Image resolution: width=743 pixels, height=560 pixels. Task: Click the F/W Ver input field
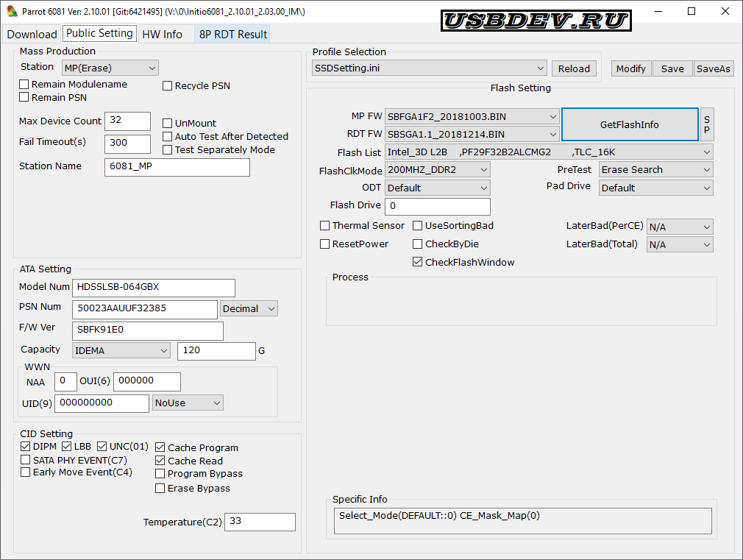point(147,331)
